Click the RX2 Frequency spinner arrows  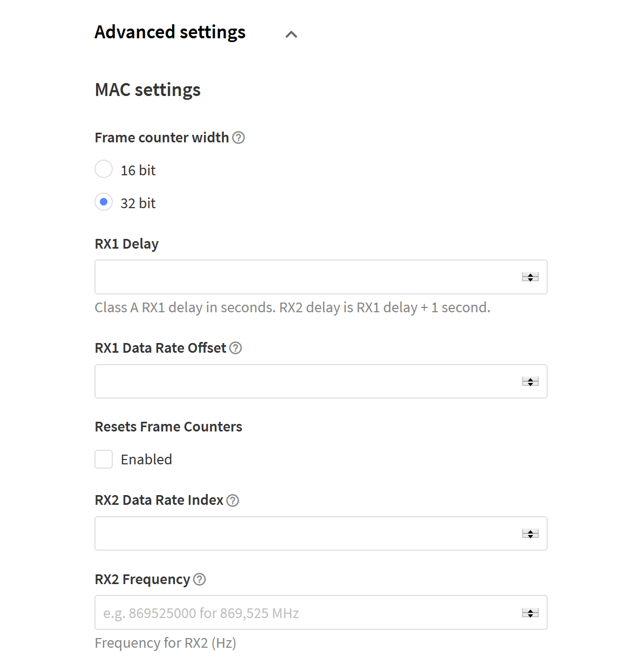click(x=530, y=613)
